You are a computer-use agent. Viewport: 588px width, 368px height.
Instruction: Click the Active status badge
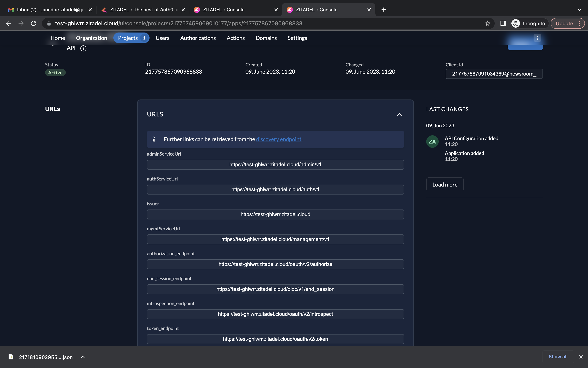55,72
